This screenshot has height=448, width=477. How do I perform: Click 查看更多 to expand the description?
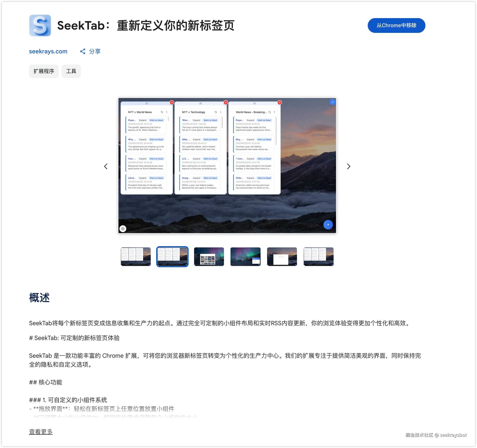[41, 432]
